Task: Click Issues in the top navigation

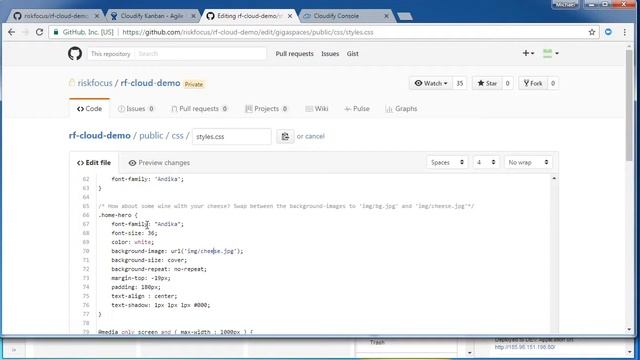Action: (x=330, y=53)
